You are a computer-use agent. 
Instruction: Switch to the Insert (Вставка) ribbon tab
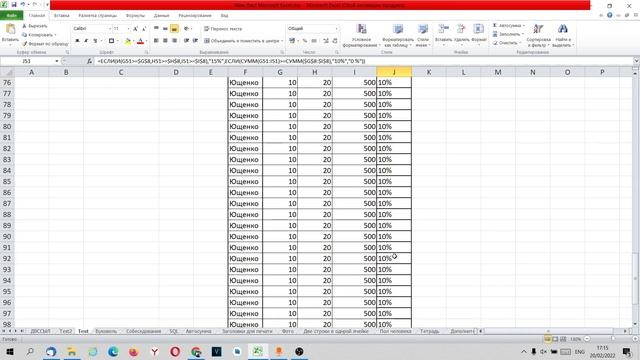coord(62,16)
